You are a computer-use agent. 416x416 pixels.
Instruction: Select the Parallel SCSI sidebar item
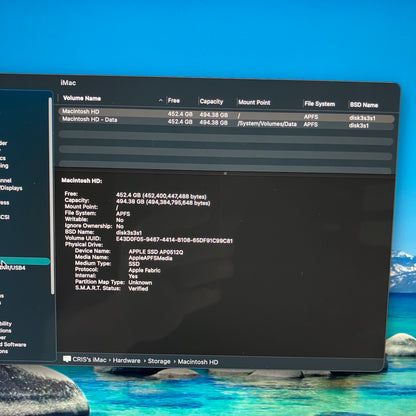click(x=5, y=217)
